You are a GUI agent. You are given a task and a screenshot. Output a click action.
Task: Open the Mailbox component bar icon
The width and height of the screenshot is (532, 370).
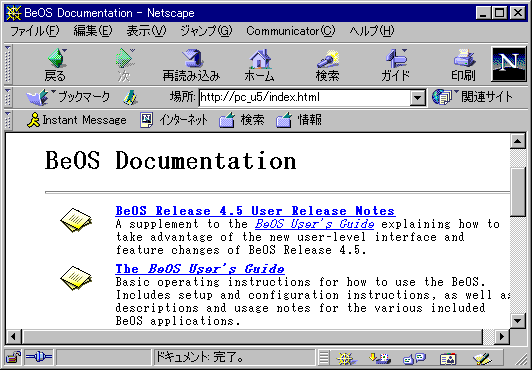380,358
